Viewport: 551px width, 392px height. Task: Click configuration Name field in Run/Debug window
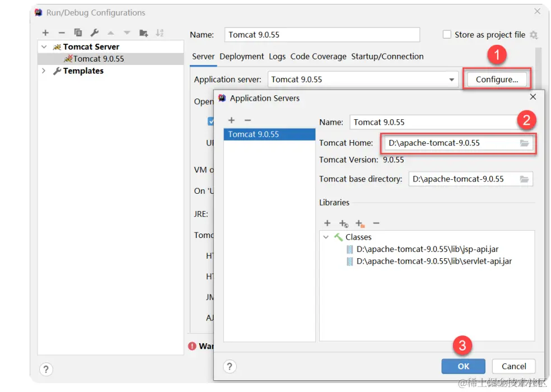click(322, 35)
